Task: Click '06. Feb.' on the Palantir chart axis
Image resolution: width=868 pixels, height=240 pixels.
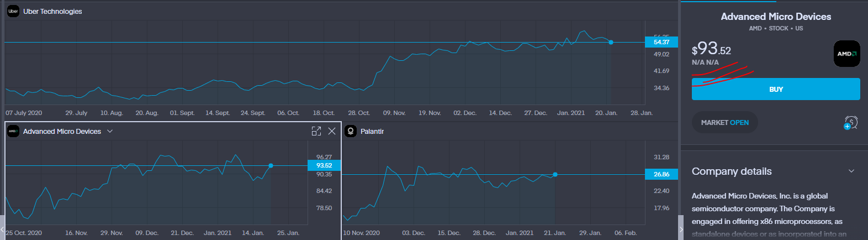Action: click(626, 233)
